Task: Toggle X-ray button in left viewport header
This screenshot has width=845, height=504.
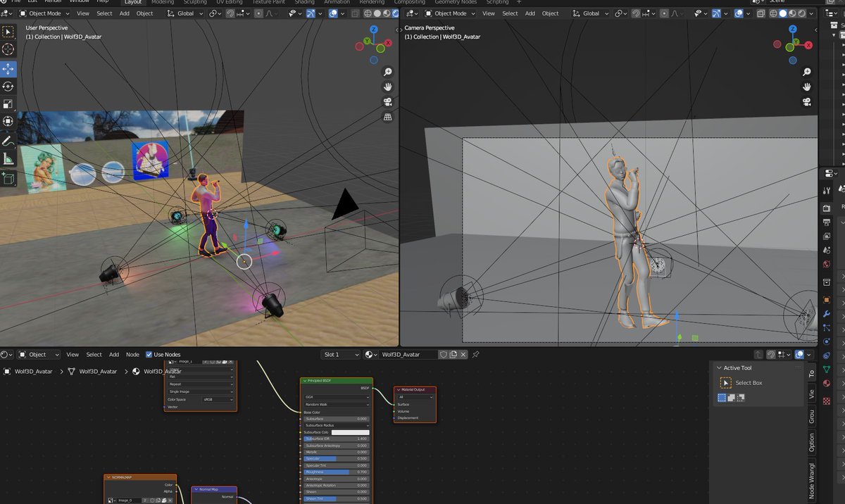Action: [x=355, y=13]
